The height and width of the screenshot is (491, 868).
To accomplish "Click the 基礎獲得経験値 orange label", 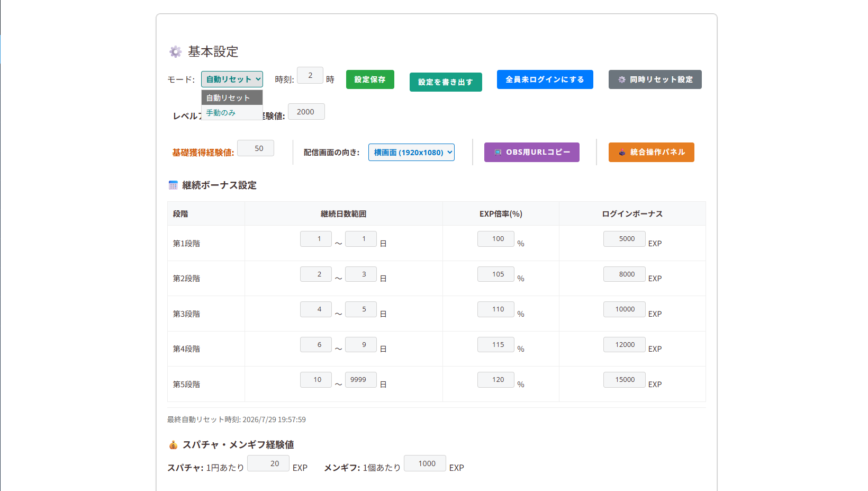I will 203,153.
